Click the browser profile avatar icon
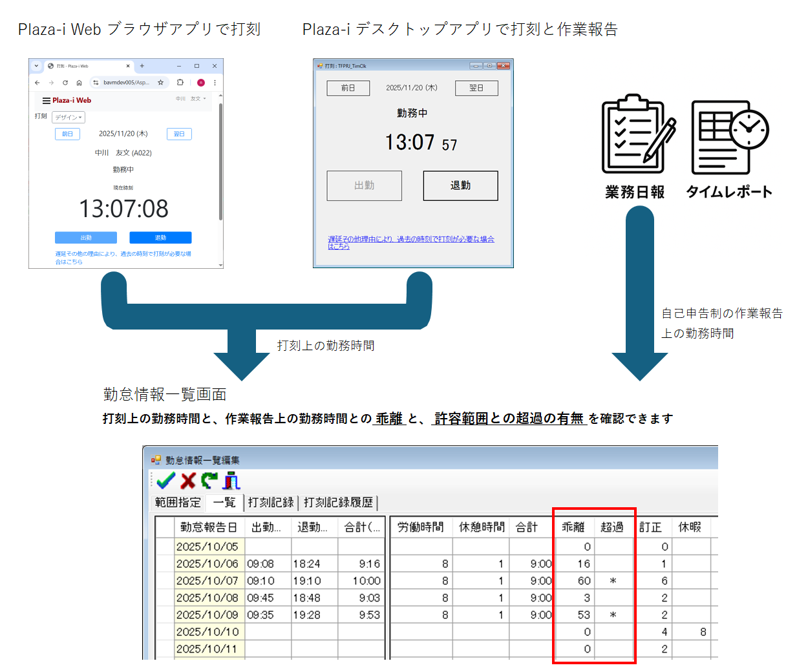 pyautogui.click(x=200, y=82)
